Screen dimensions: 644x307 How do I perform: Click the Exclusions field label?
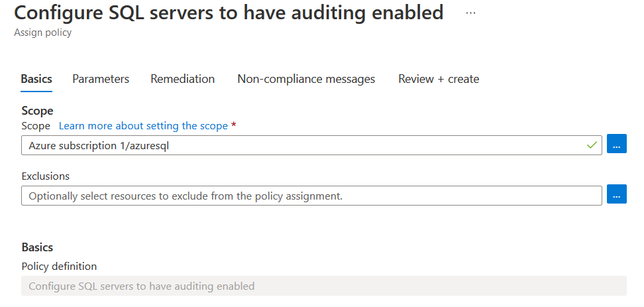[45, 176]
